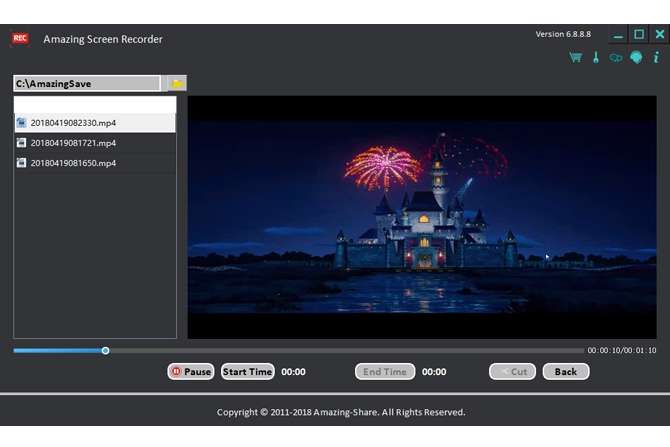Close the recorder window
The width and height of the screenshot is (670, 447).
[x=660, y=34]
